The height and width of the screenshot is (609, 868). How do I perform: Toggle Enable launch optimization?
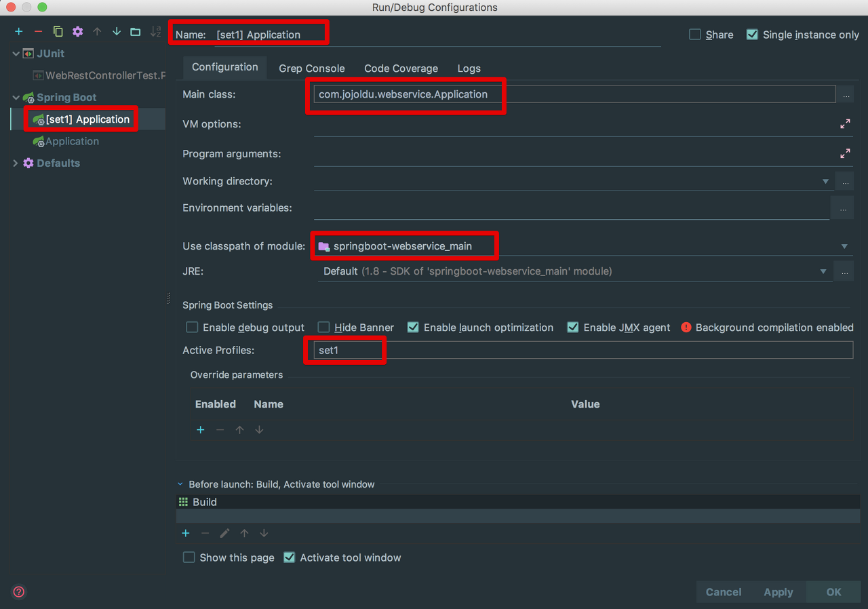point(413,328)
